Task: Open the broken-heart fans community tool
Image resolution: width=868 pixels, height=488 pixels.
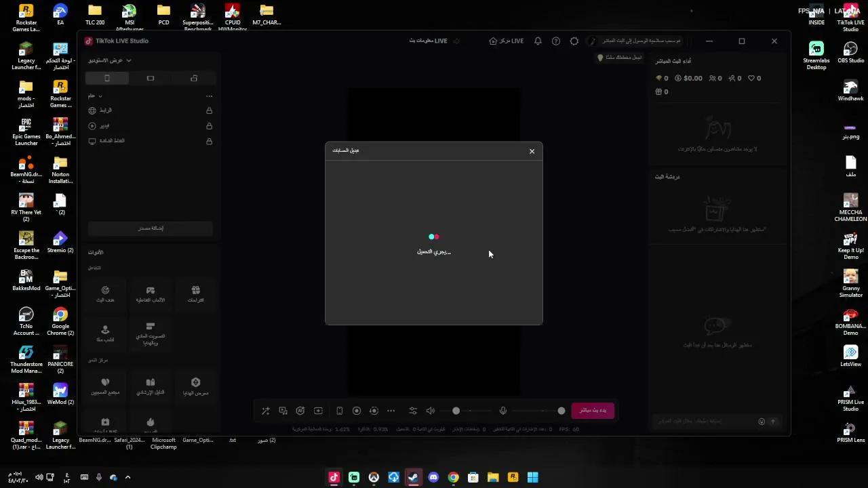Action: pos(105,386)
